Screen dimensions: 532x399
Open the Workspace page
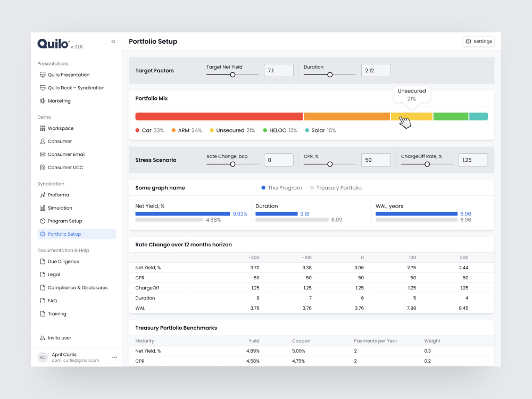click(x=61, y=128)
